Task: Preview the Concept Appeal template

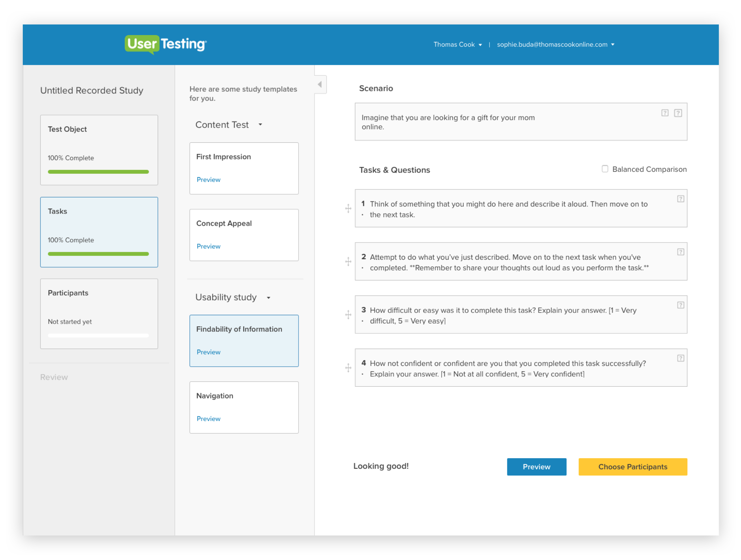Action: click(208, 246)
